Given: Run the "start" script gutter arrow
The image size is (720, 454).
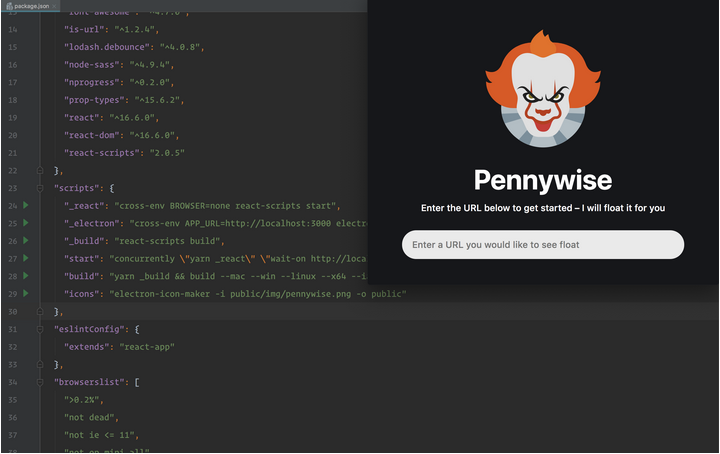Looking at the screenshot, I should (26, 258).
